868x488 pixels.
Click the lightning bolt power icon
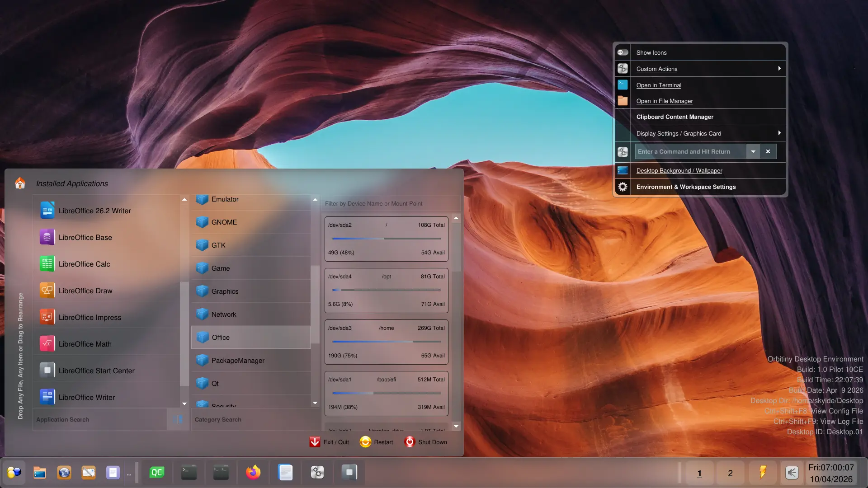(x=763, y=473)
